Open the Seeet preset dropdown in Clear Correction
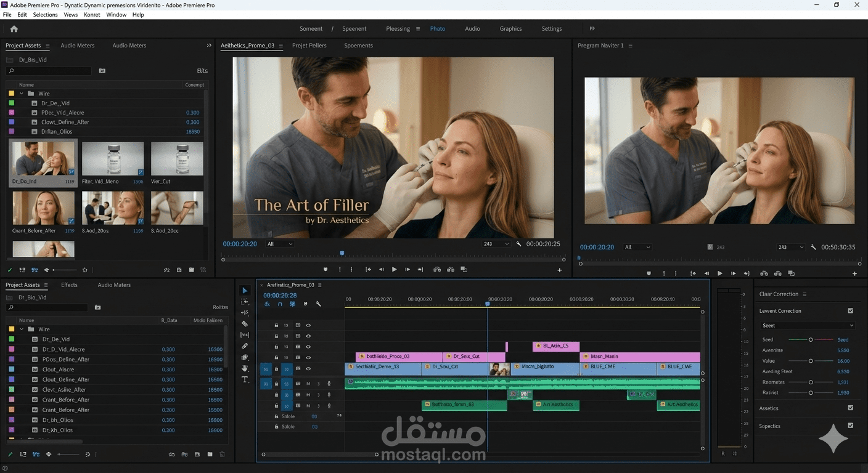868x473 pixels. (x=806, y=325)
